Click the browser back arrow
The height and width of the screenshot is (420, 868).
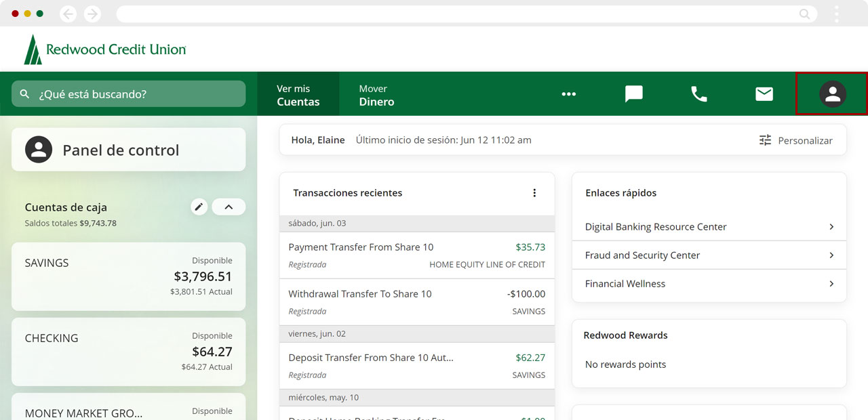[68, 14]
